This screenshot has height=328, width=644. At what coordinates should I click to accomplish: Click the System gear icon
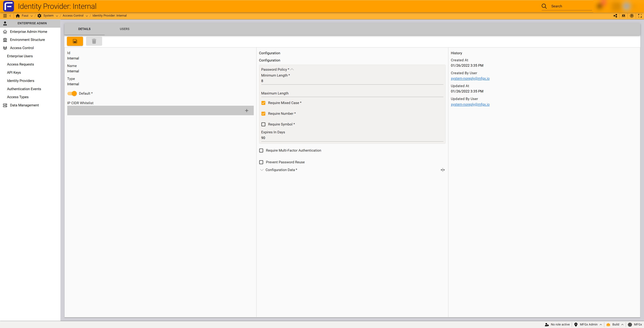pos(39,16)
